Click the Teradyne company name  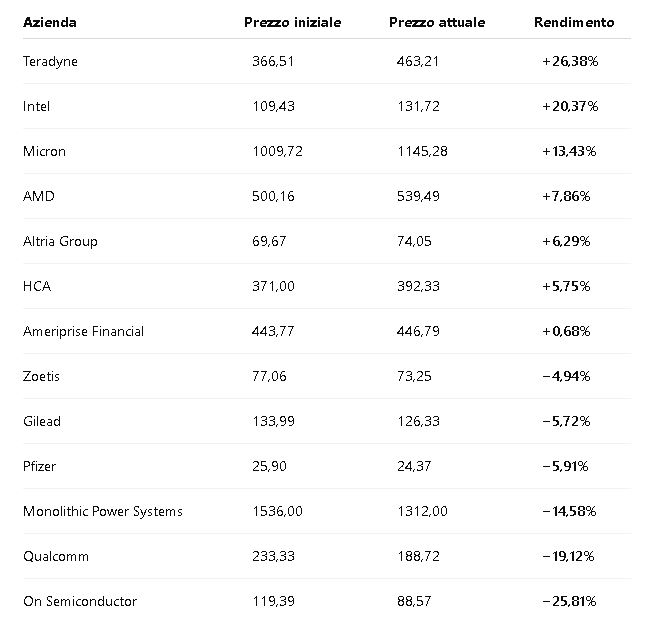(x=50, y=62)
